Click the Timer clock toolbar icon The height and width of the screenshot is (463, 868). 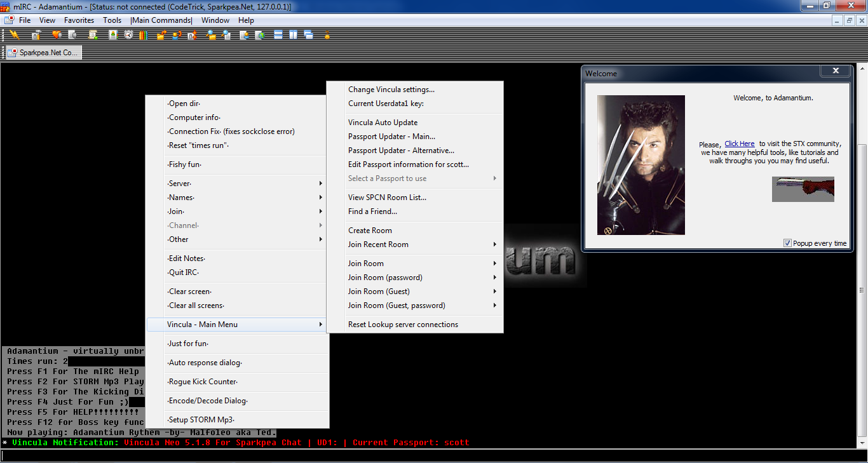(128, 35)
